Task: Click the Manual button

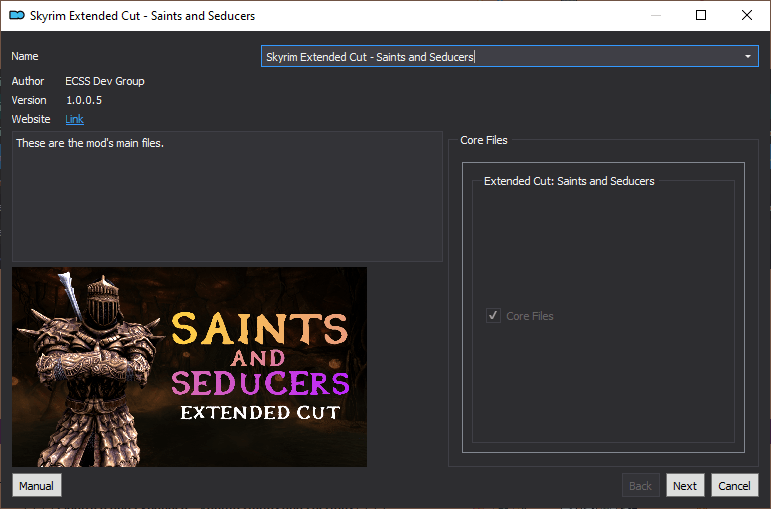Action: click(x=36, y=486)
